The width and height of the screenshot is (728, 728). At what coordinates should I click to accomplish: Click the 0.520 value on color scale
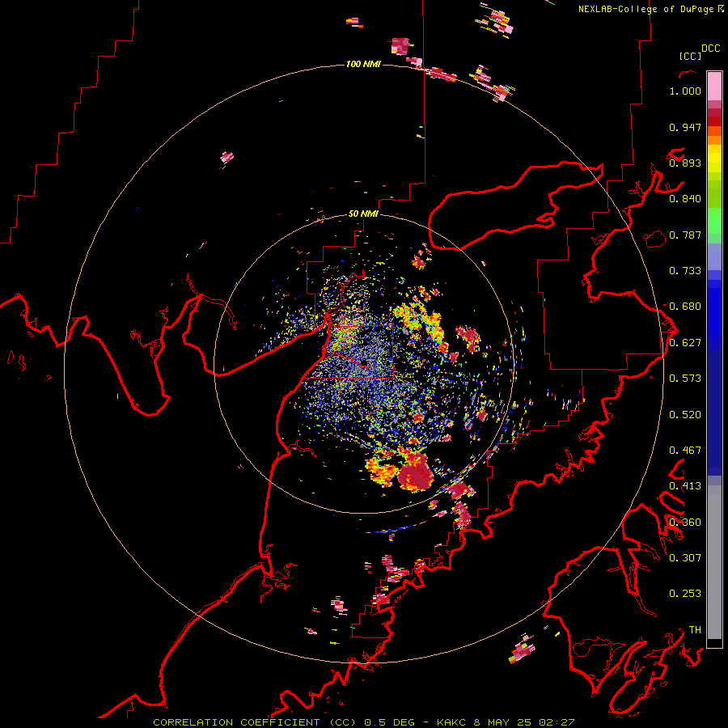click(x=685, y=415)
